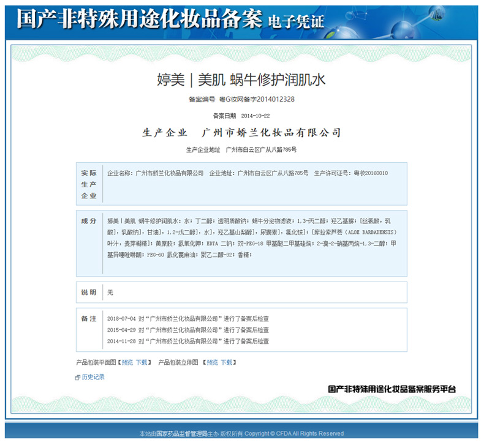Image resolution: width=484 pixels, height=448 pixels.
Task: Select the filing number 粤G妆网备字2014012328
Action: tap(257, 99)
